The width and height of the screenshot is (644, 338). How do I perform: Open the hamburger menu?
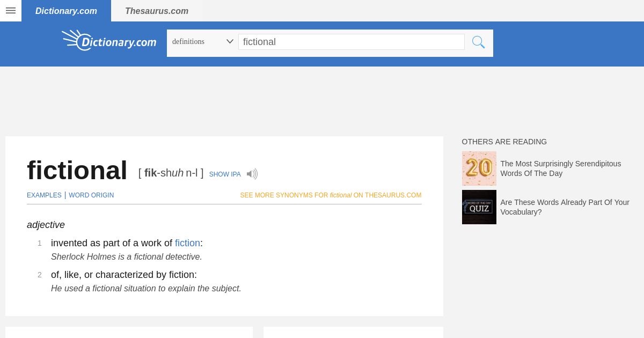point(11,11)
